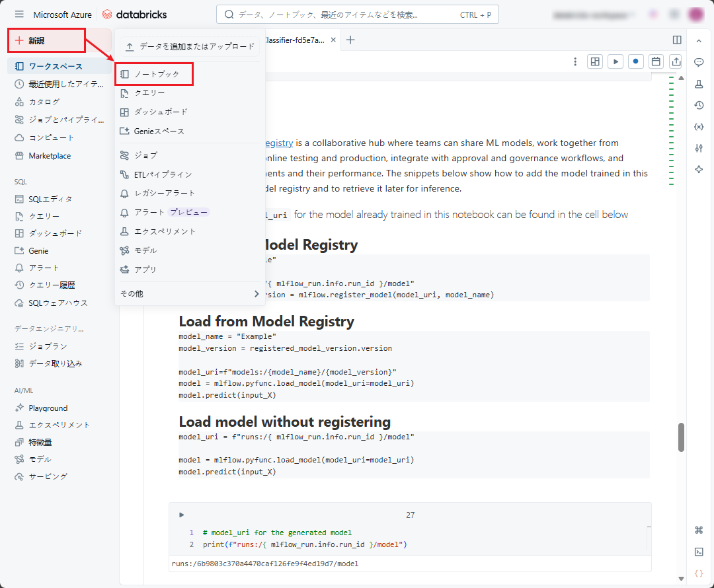Choose ETLパイプライン in the new menu
The height and width of the screenshot is (588, 714).
pos(163,174)
